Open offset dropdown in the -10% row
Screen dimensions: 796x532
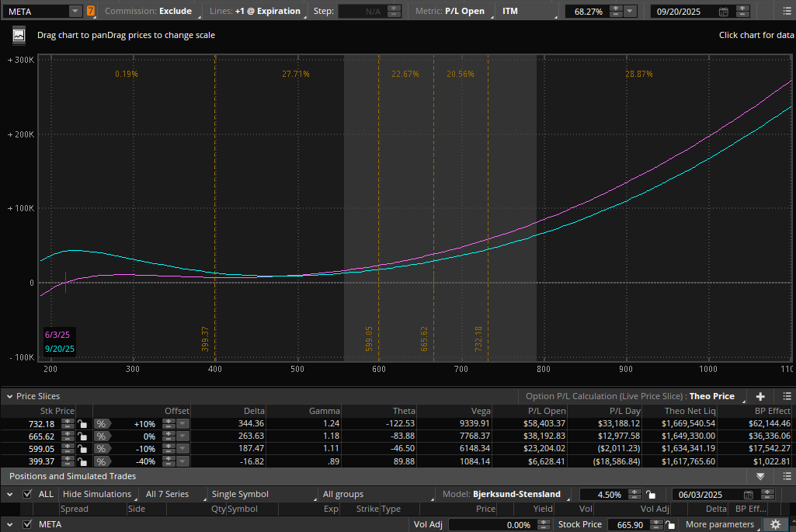182,449
